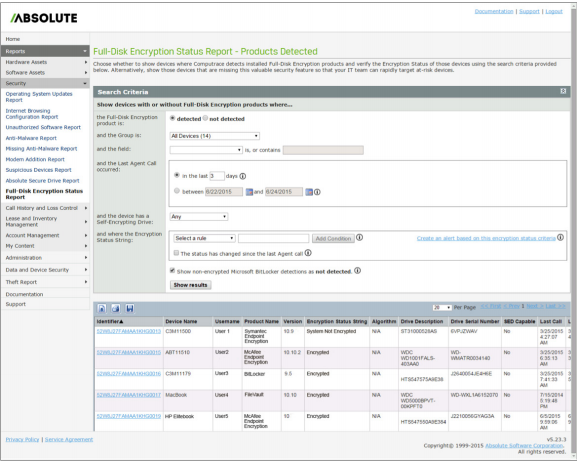Click Support link in top header
The width and height of the screenshot is (577, 462).
click(529, 11)
